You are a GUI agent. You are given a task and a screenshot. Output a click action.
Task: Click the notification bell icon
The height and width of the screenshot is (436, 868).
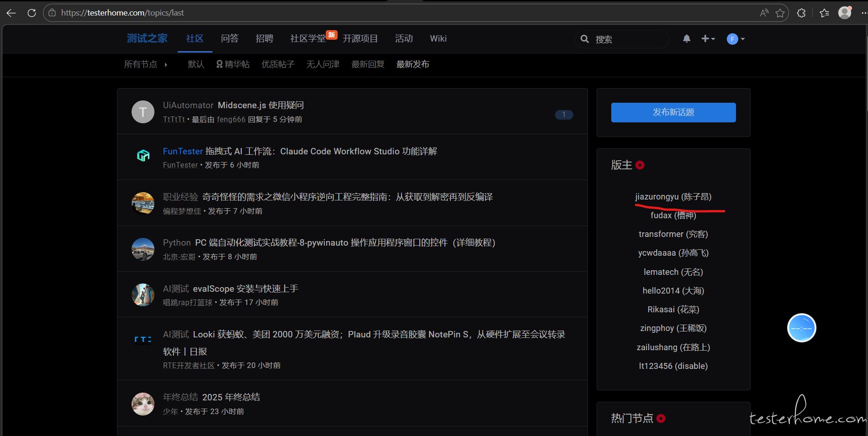point(686,39)
